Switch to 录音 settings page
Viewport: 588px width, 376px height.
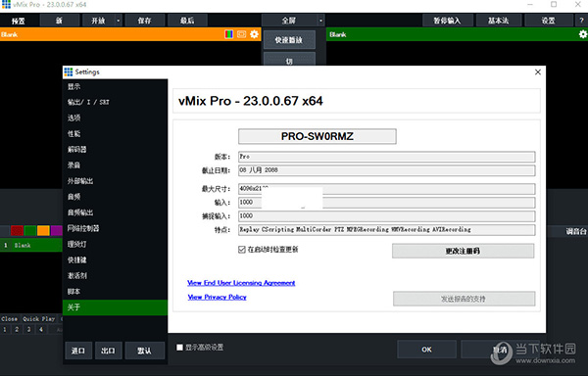pos(115,165)
